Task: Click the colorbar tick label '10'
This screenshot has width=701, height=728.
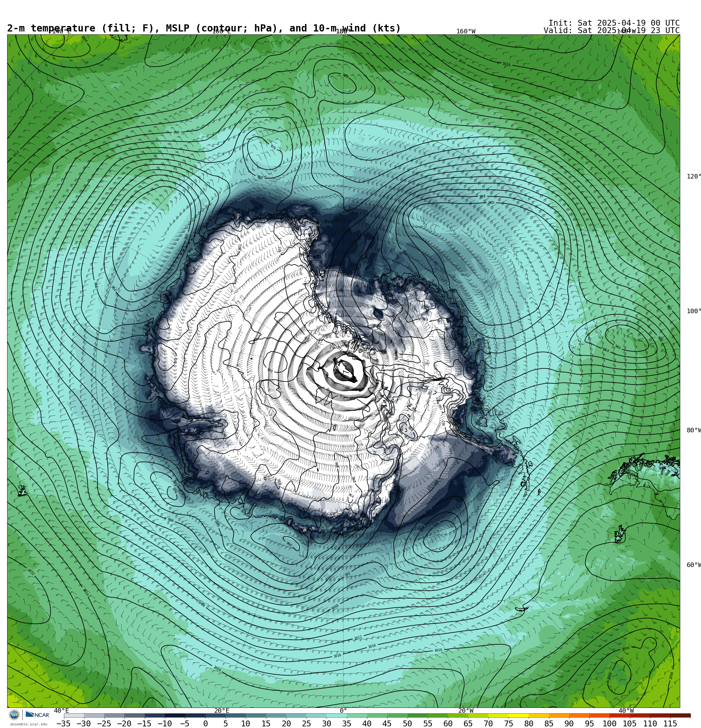Action: pos(246,724)
